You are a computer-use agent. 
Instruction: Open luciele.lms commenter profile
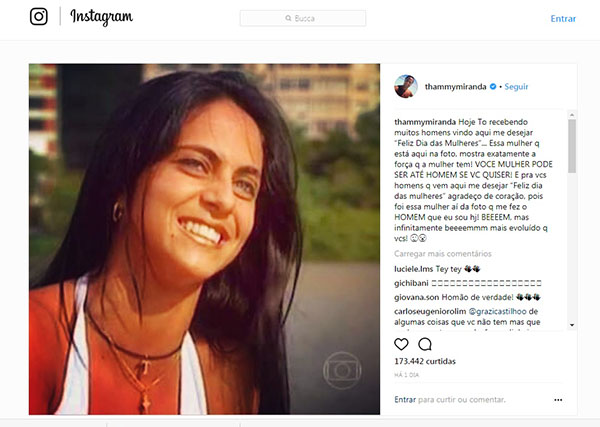tap(413, 269)
